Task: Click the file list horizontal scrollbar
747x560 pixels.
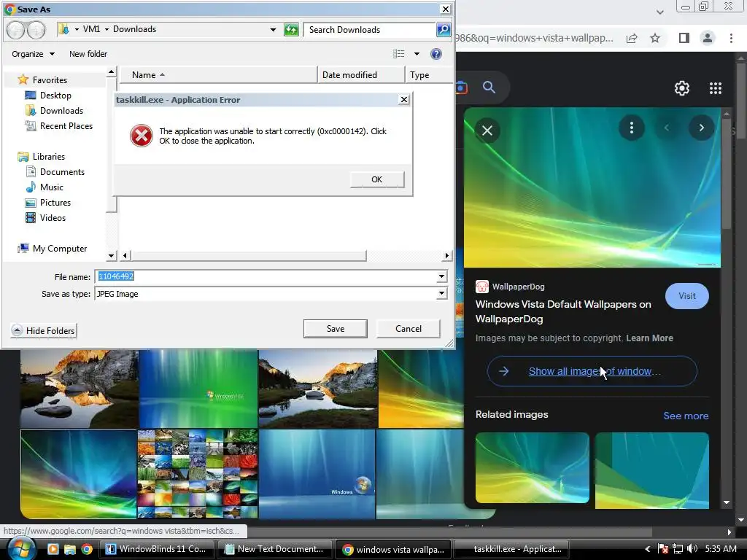Action: pos(248,256)
